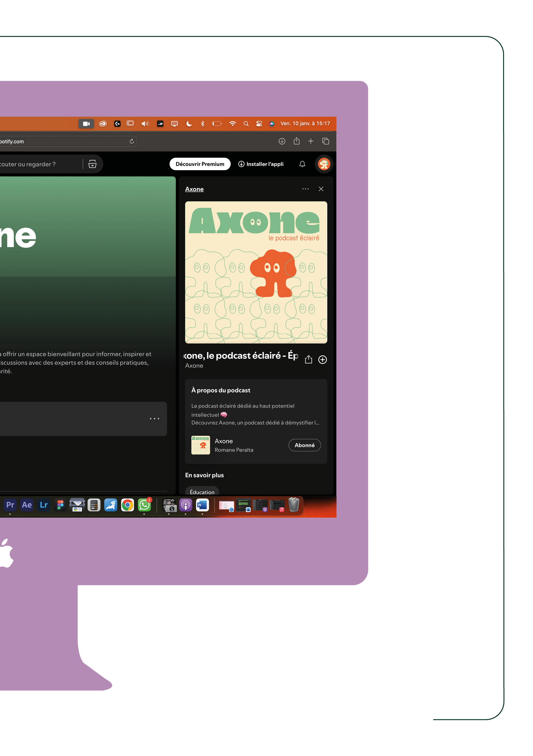Click the minimized Safari window in the dock
The width and height of the screenshot is (533, 756).
[227, 506]
